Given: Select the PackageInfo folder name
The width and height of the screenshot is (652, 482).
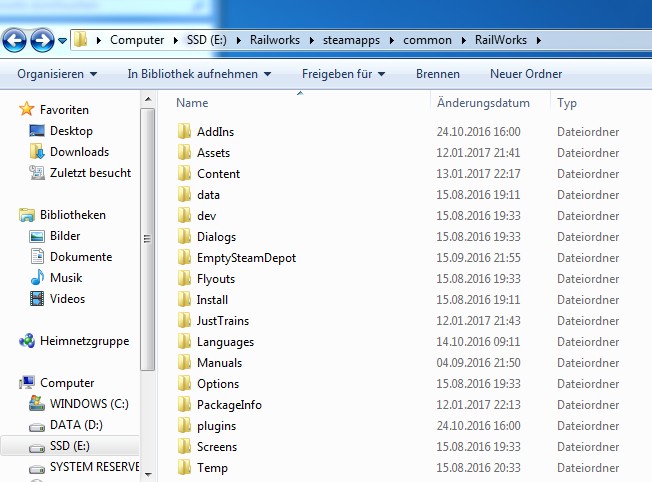Looking at the screenshot, I should tap(229, 405).
